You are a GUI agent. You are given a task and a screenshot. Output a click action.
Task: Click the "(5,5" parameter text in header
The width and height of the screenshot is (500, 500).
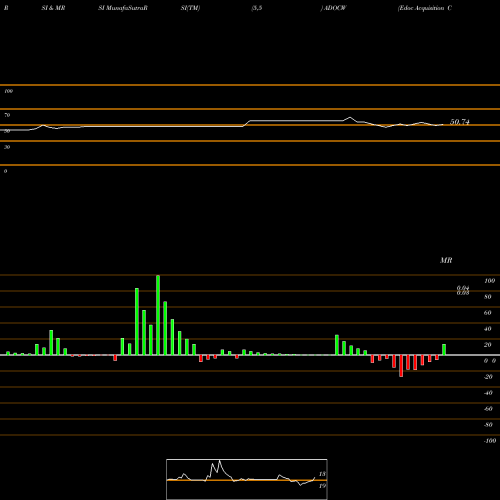(257, 8)
